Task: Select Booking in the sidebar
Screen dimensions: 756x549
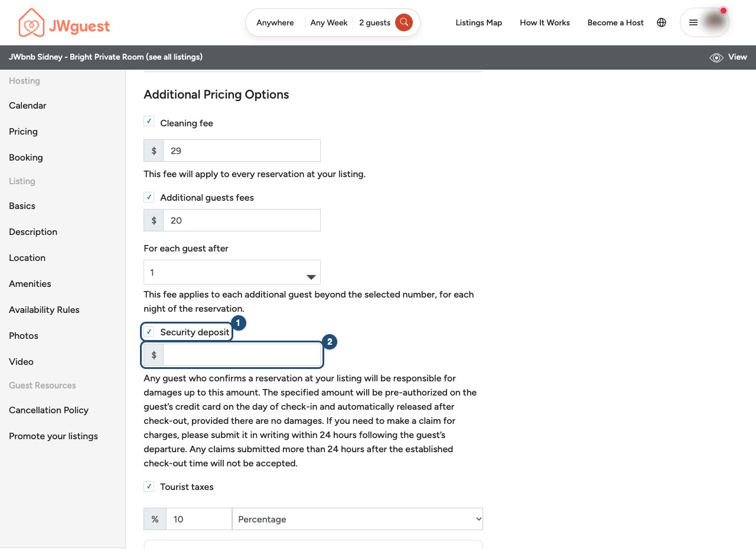Action: tap(26, 158)
